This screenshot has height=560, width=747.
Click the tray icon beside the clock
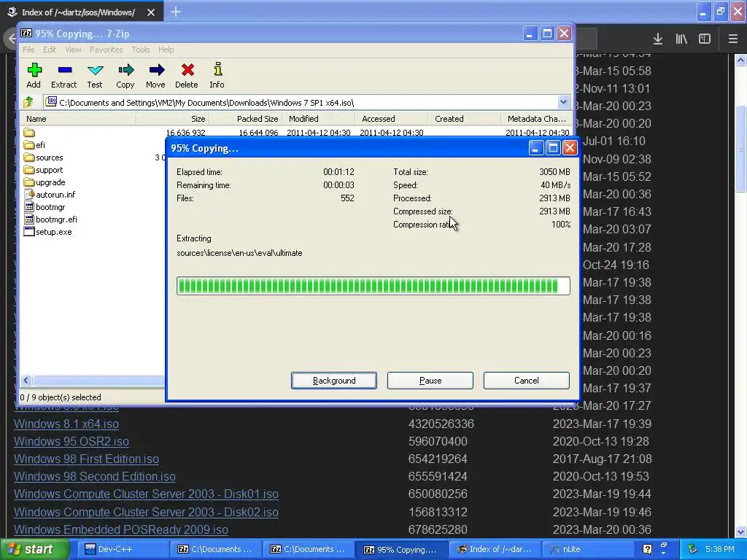693,549
